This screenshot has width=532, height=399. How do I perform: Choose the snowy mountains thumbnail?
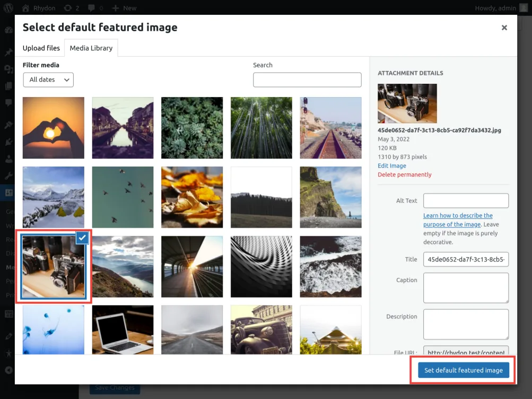[54, 197]
